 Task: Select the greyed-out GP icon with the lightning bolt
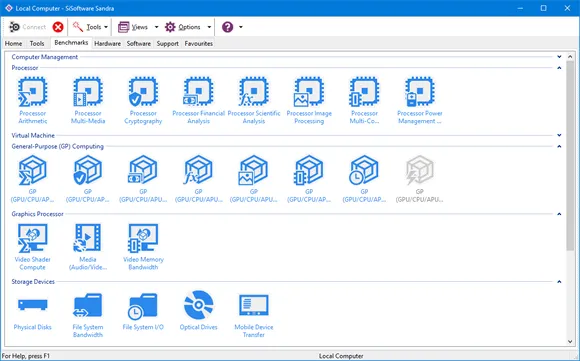coord(420,179)
